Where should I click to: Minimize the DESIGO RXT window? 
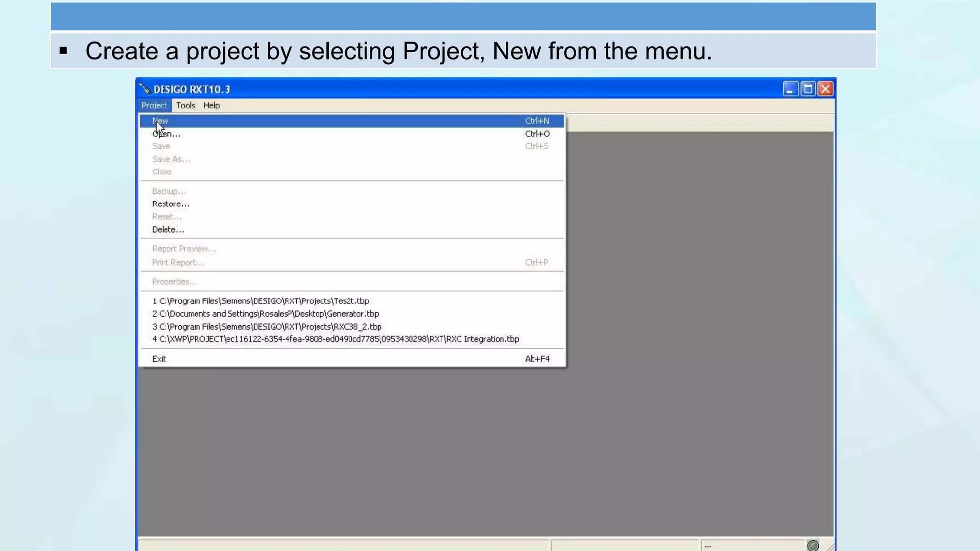coord(790,89)
